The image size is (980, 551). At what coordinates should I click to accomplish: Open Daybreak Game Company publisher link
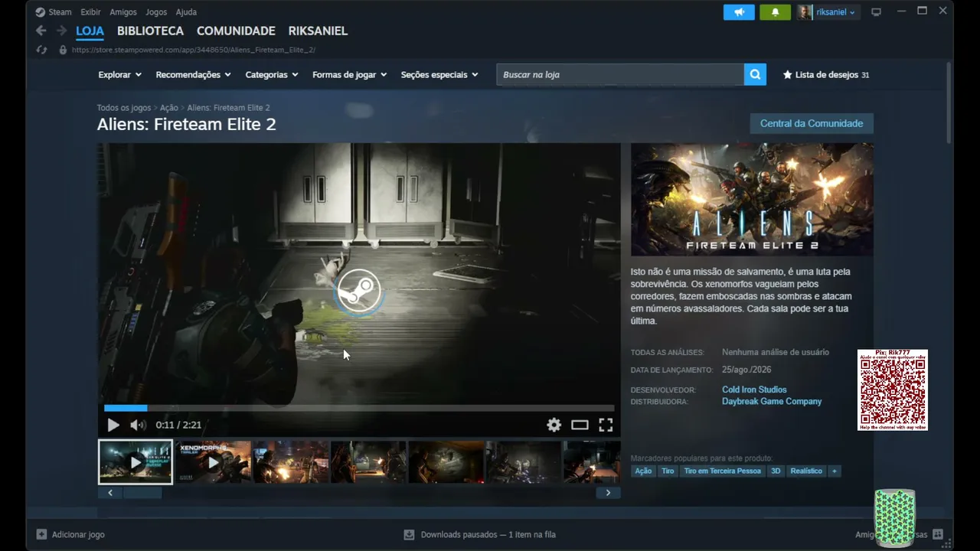coord(772,401)
